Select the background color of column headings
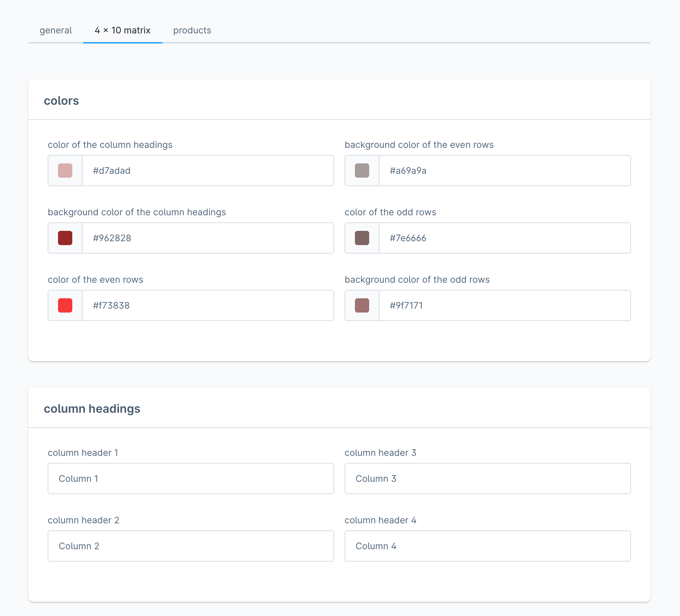 [65, 238]
